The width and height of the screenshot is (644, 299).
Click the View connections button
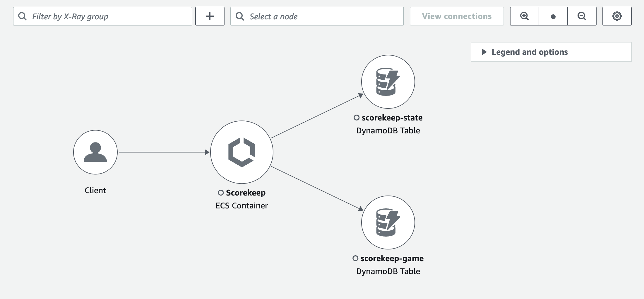[x=457, y=16]
